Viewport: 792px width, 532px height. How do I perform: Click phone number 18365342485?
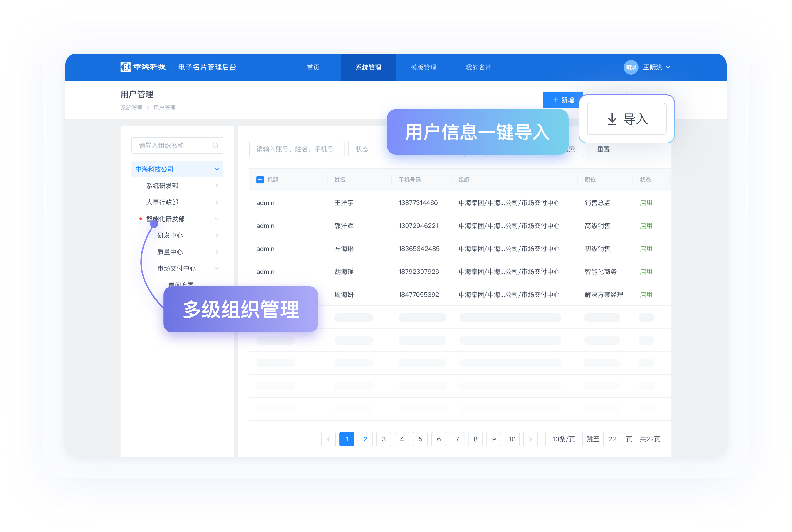click(x=419, y=248)
